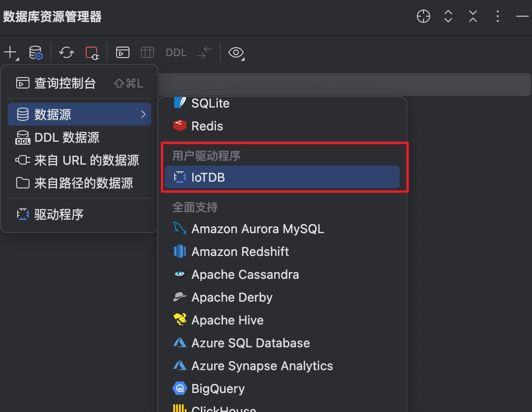Expand the 数据源 submenu arrow
Image resolution: width=532 pixels, height=412 pixels.
coord(143,114)
